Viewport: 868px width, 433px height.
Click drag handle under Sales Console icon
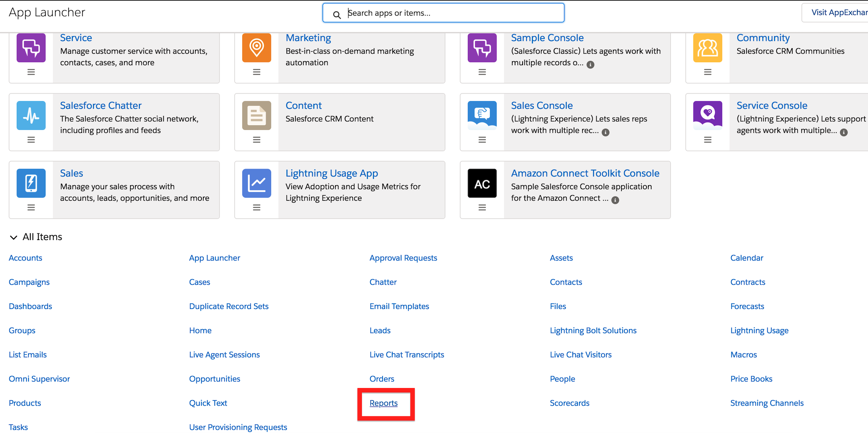(x=482, y=140)
